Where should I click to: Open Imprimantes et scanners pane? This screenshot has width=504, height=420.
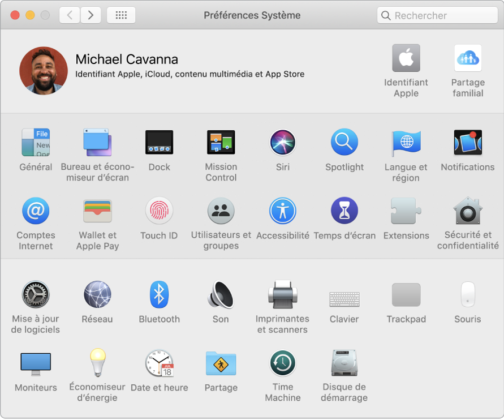(283, 295)
